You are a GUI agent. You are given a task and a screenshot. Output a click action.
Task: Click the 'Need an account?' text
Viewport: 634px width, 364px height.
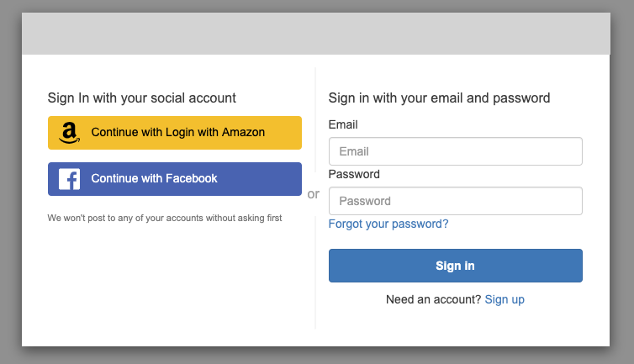tap(433, 299)
